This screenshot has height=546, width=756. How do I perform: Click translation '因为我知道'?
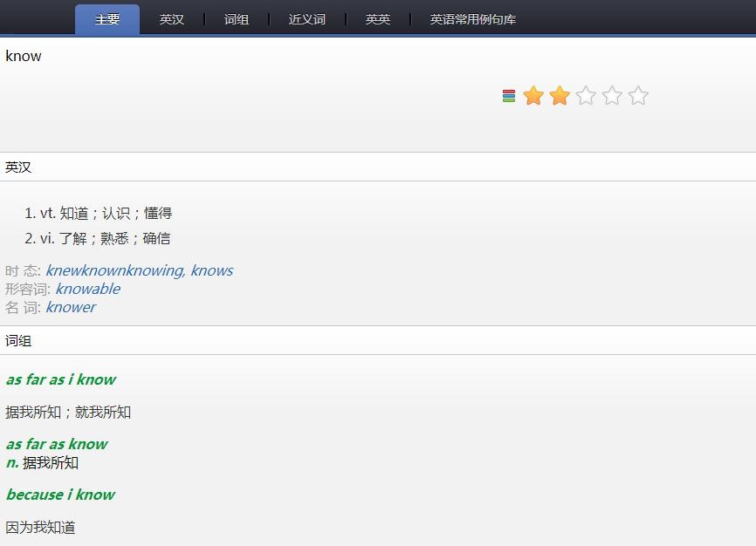click(40, 527)
